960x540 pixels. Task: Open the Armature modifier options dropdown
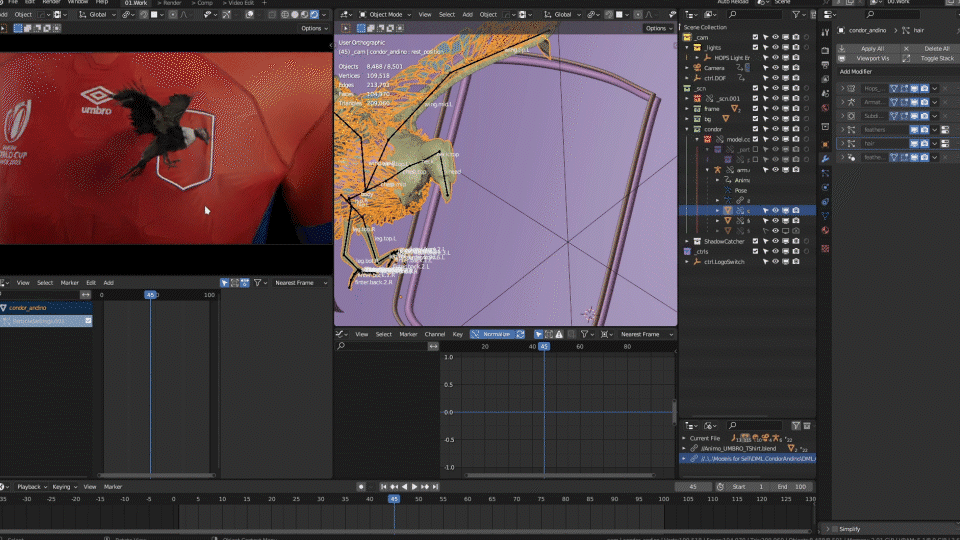[x=935, y=102]
